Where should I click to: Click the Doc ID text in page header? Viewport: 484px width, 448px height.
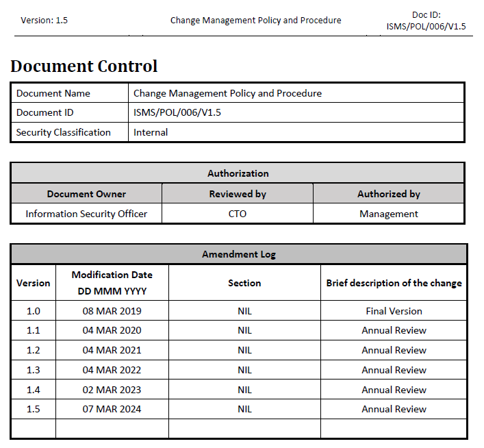[426, 21]
